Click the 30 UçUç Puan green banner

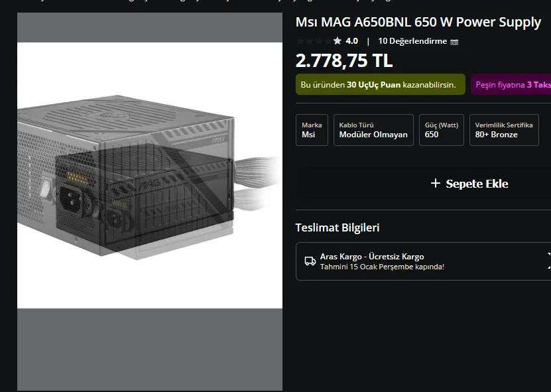tap(381, 84)
